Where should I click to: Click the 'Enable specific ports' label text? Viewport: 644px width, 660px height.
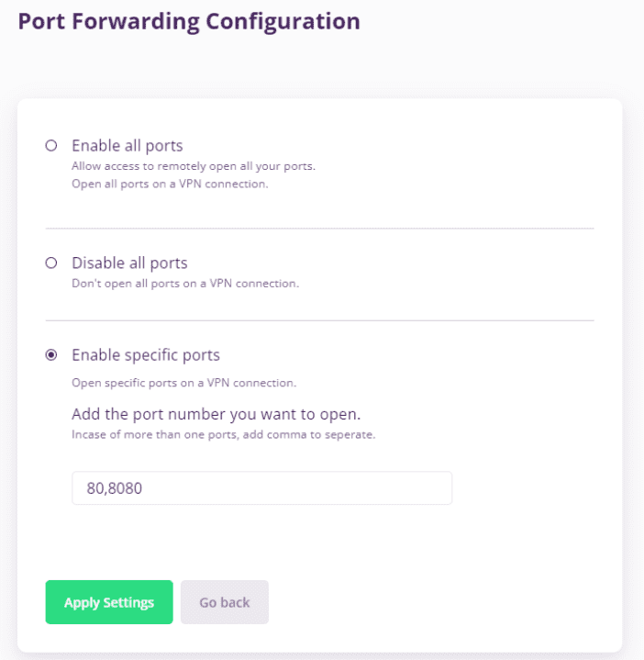(x=146, y=355)
